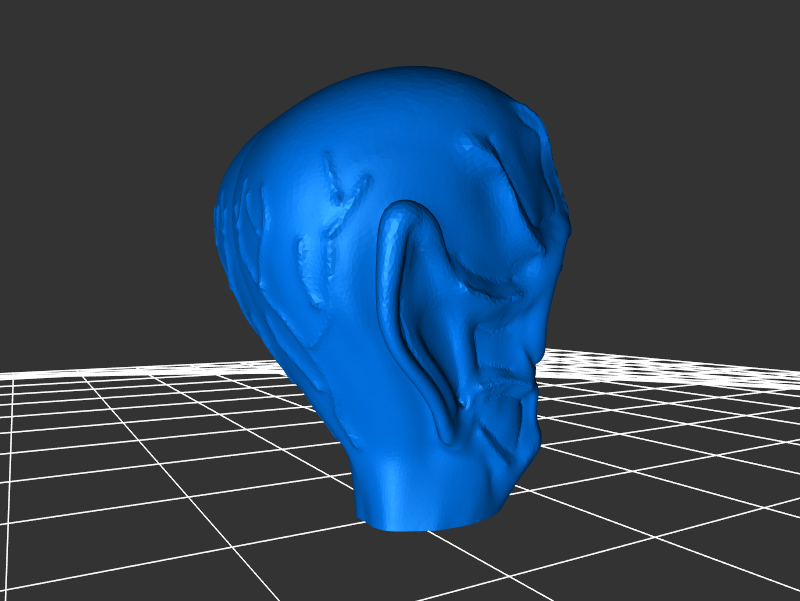Viewport: 800px width, 601px height.
Task: Select the top of the head's skull
Action: pos(400,85)
